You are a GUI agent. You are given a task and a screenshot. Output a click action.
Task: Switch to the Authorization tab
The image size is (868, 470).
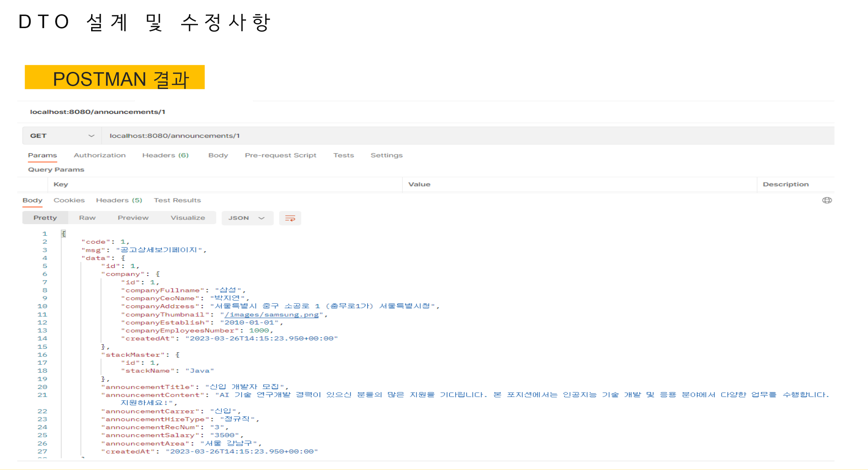[x=99, y=155]
